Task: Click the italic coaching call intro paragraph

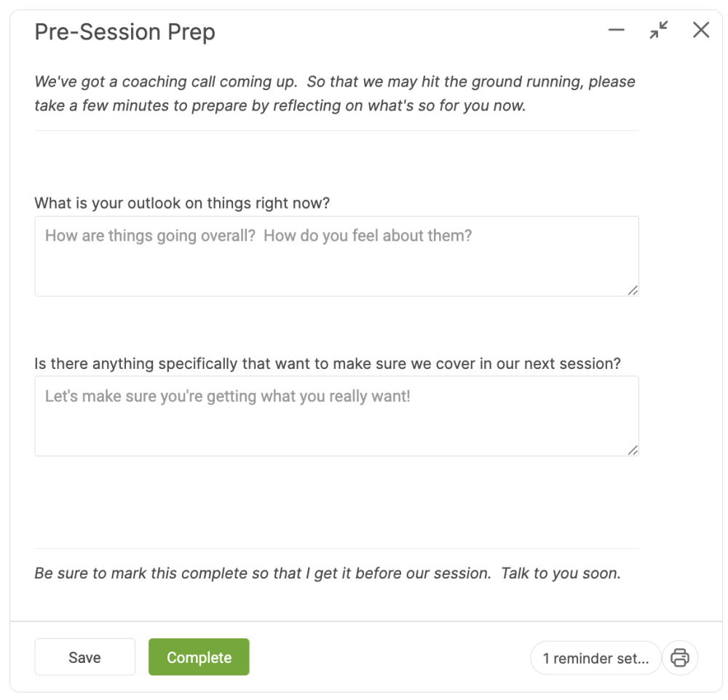Action: (335, 93)
